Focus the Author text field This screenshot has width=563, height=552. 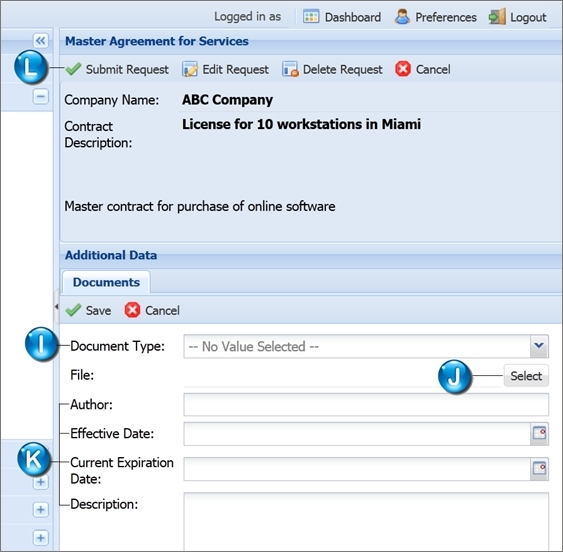(366, 405)
